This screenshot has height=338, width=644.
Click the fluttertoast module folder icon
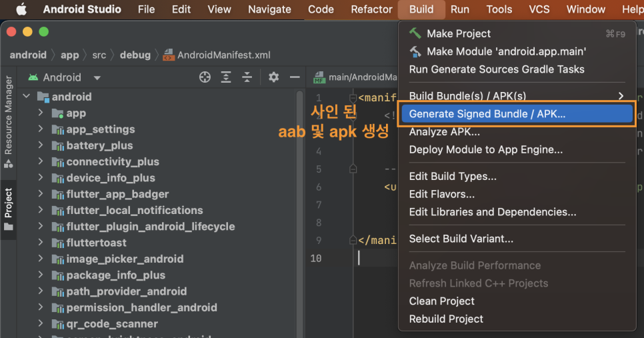point(57,243)
